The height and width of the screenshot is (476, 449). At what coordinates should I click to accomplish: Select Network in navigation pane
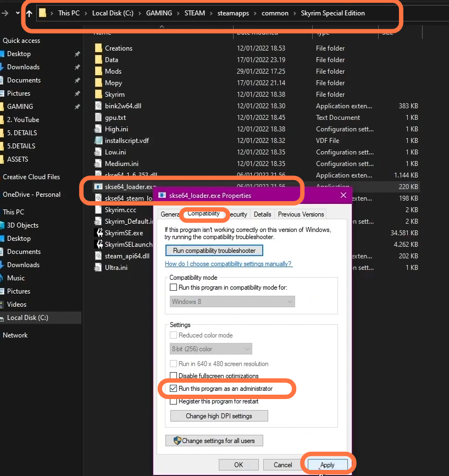tap(15, 335)
